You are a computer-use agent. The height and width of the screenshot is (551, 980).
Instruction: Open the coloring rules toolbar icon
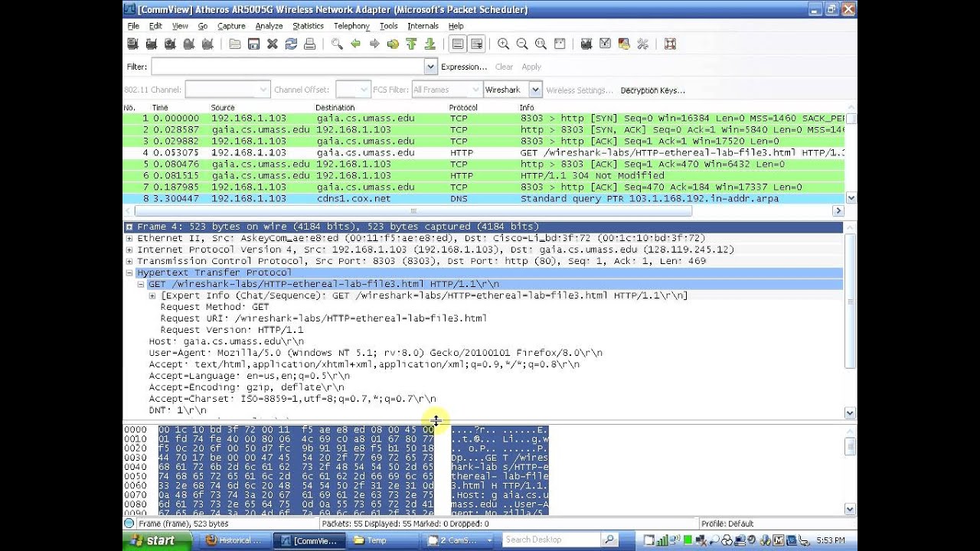click(624, 44)
